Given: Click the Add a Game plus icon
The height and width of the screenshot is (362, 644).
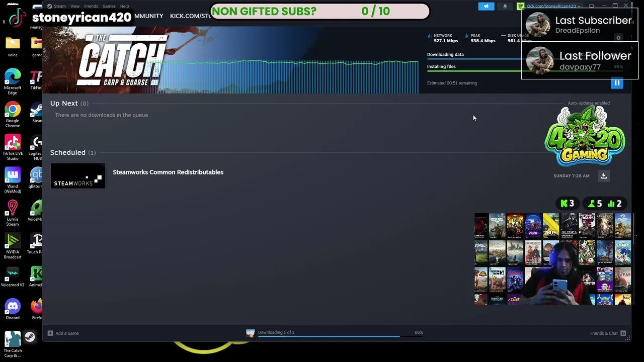Looking at the screenshot, I should (50, 333).
